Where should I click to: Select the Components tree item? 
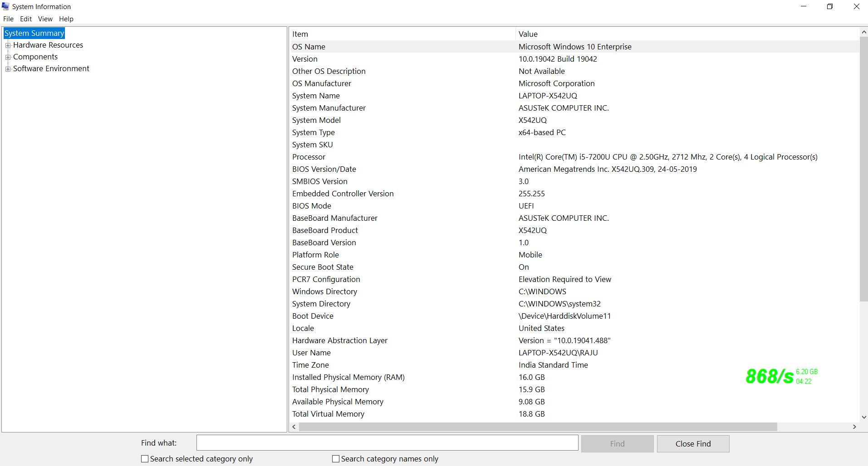click(35, 57)
